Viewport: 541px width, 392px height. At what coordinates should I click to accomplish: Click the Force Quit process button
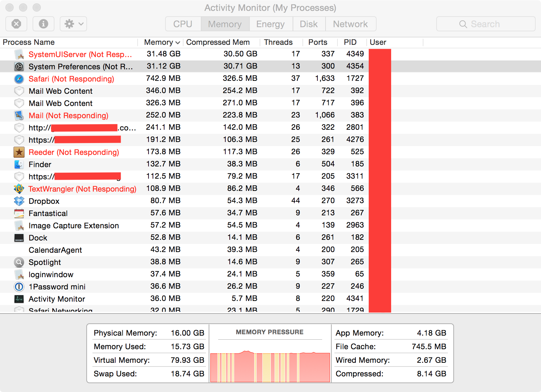coord(16,24)
